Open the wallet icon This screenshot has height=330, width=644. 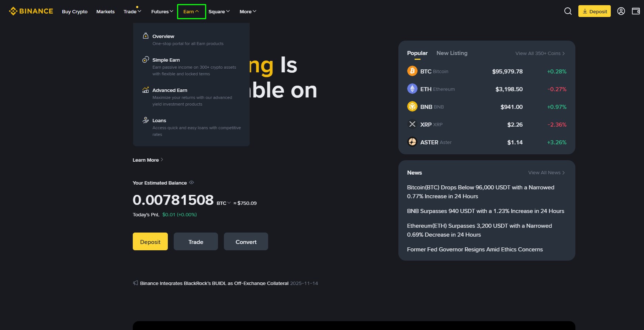pyautogui.click(x=636, y=11)
